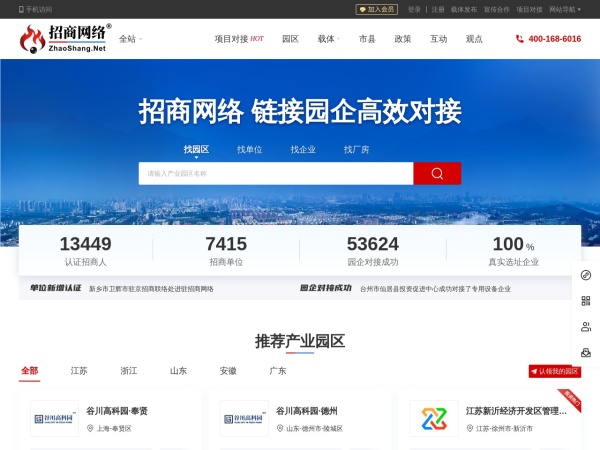Select the 浙江 region tab
Image resolution: width=600 pixels, height=450 pixels.
tap(129, 370)
